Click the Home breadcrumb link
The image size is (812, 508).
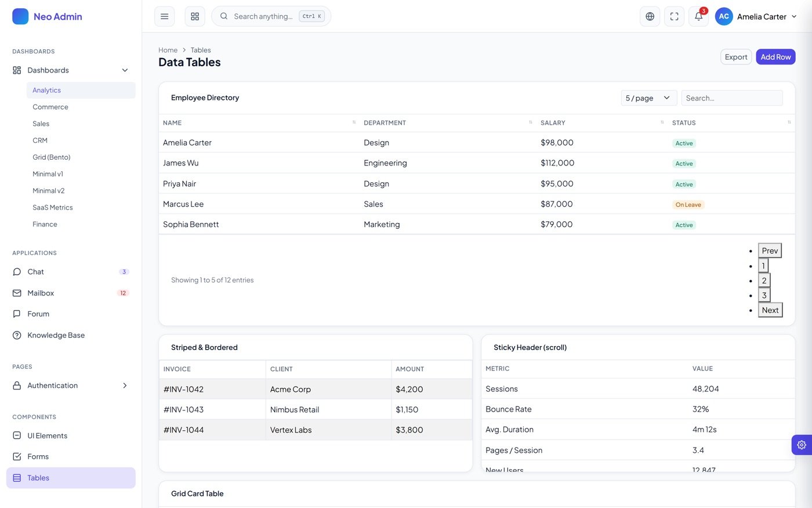pyautogui.click(x=168, y=50)
